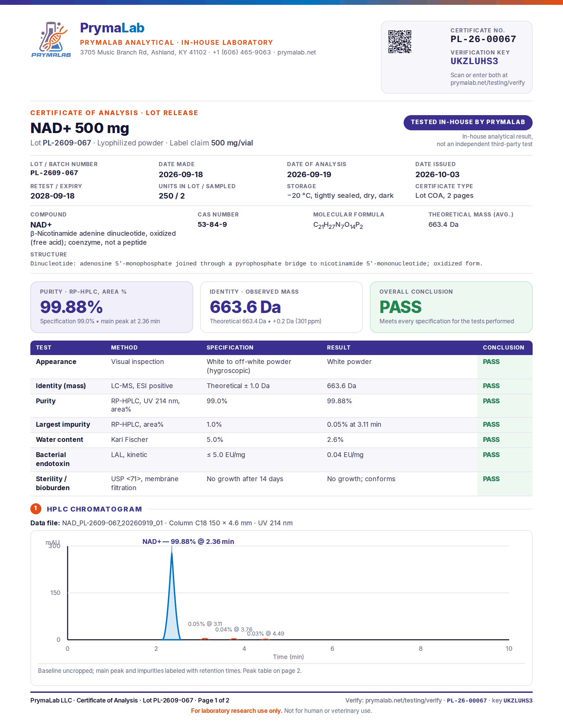Click the certificate QR code
Viewport: 563px width, 728px height.
point(400,42)
